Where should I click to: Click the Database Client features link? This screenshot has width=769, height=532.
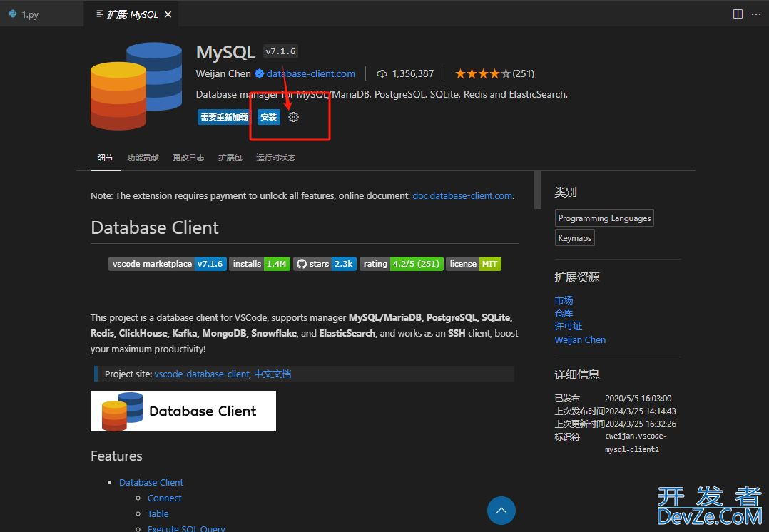click(151, 483)
